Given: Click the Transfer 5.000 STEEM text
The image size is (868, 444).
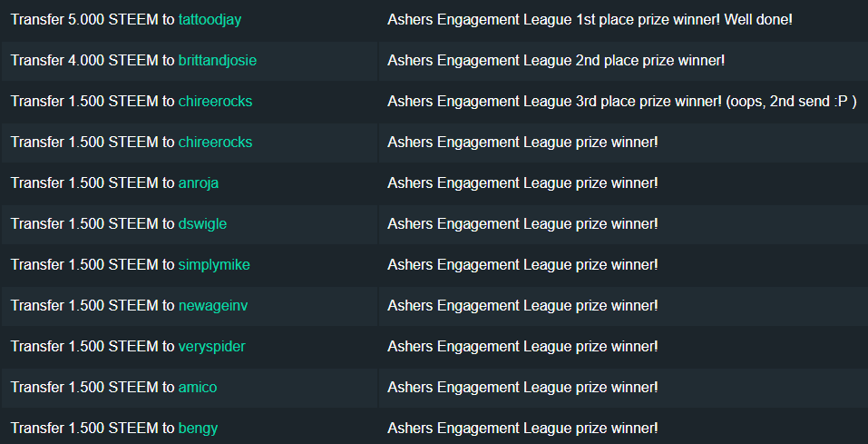Looking at the screenshot, I should click(x=84, y=20).
